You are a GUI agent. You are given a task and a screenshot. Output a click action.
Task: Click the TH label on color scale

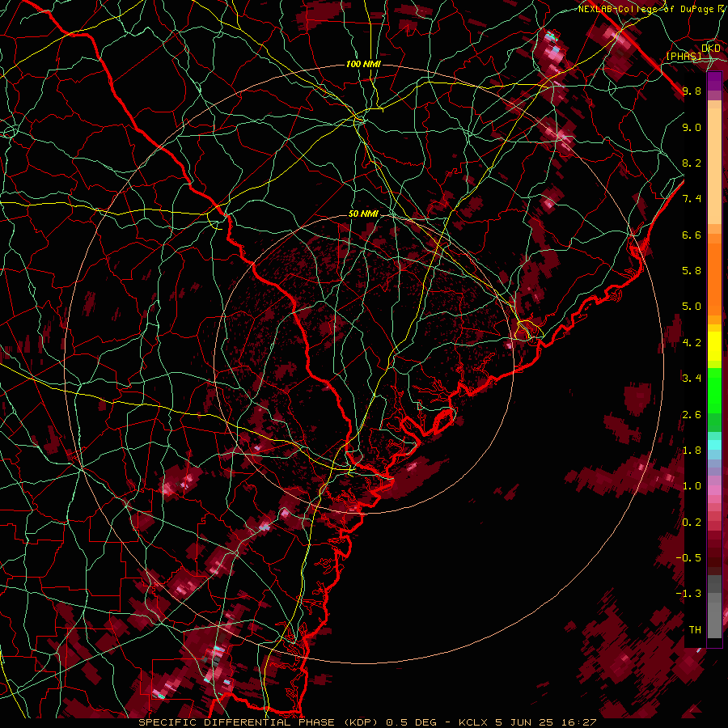coord(695,630)
